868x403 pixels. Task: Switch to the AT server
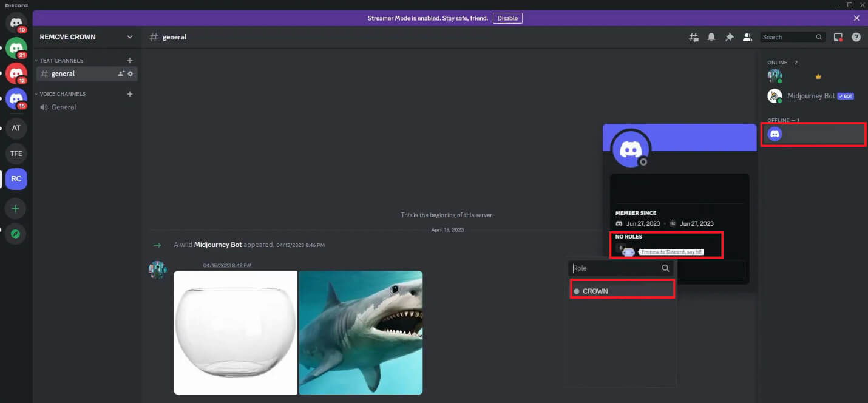click(16, 128)
